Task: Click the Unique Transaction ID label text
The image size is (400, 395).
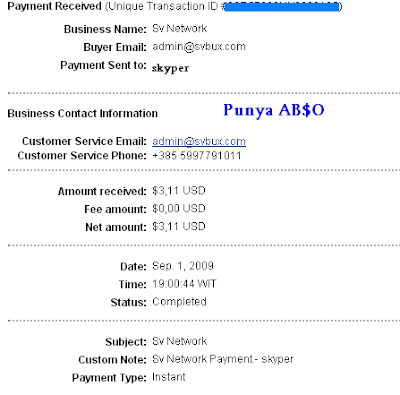Action: point(163,7)
